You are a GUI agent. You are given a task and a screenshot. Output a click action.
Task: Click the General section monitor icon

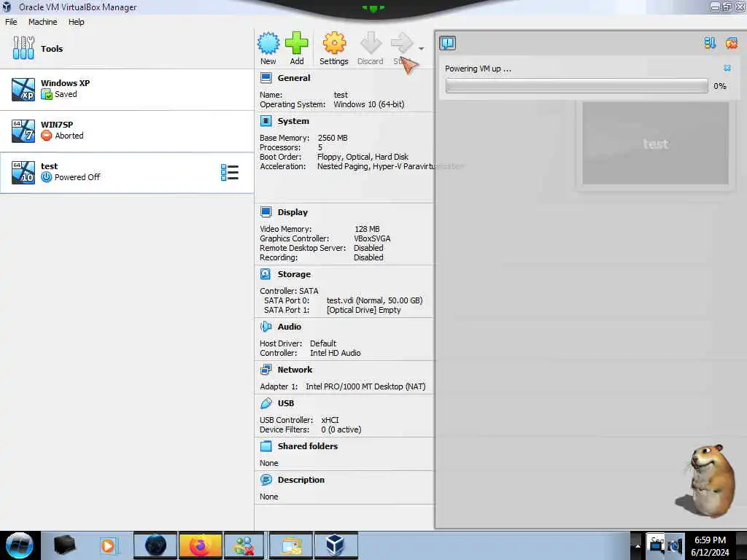(x=266, y=77)
